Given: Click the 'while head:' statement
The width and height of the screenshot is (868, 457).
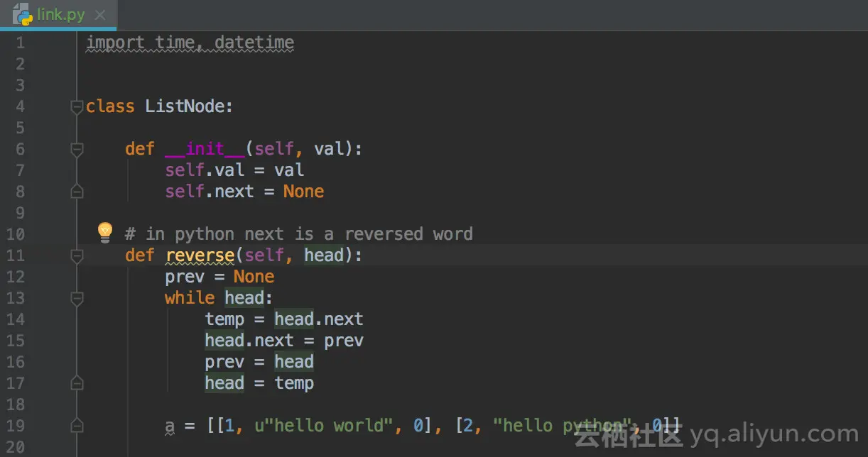Looking at the screenshot, I should [x=219, y=298].
